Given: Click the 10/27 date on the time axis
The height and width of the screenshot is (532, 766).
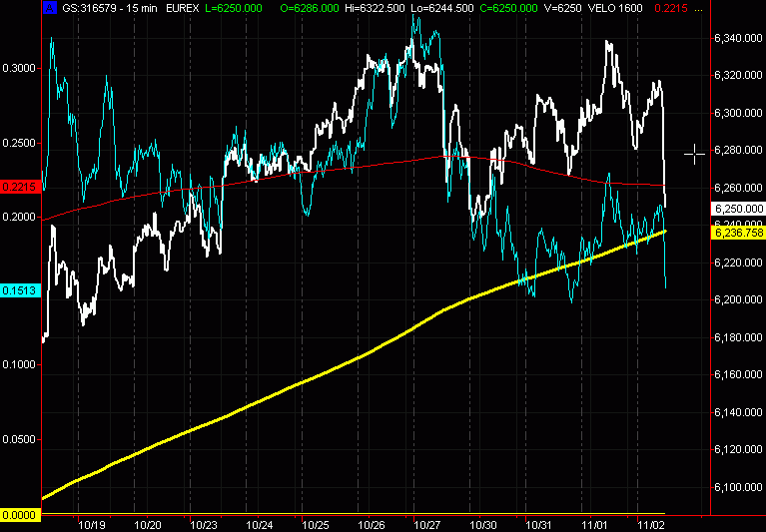Looking at the screenshot, I should [427, 525].
